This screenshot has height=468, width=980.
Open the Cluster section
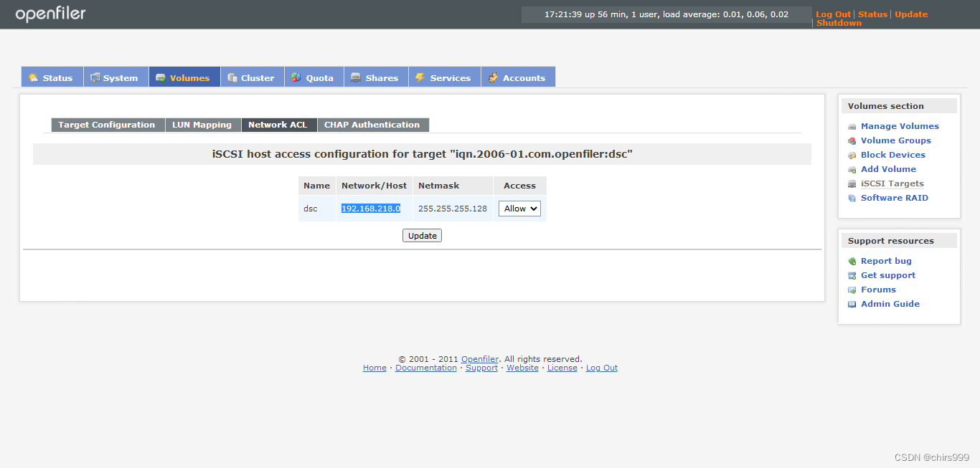coord(252,77)
